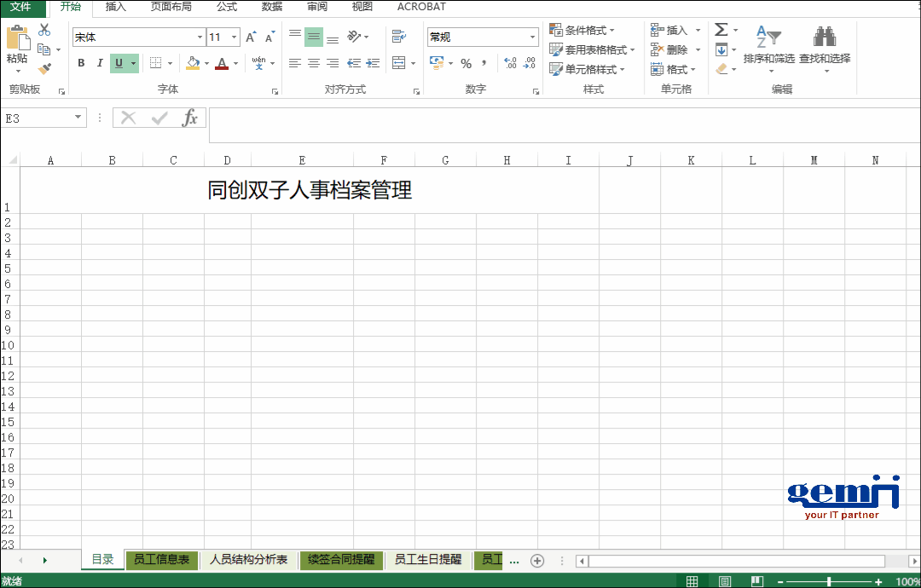The image size is (921, 588).
Task: Toggle italic formatting
Action: 100,62
